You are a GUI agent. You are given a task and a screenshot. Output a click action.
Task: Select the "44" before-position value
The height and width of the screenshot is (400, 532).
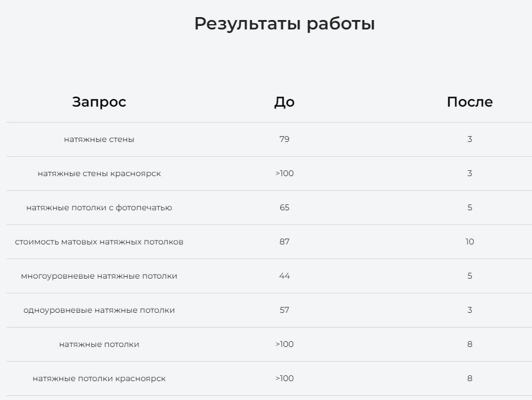pyautogui.click(x=284, y=276)
